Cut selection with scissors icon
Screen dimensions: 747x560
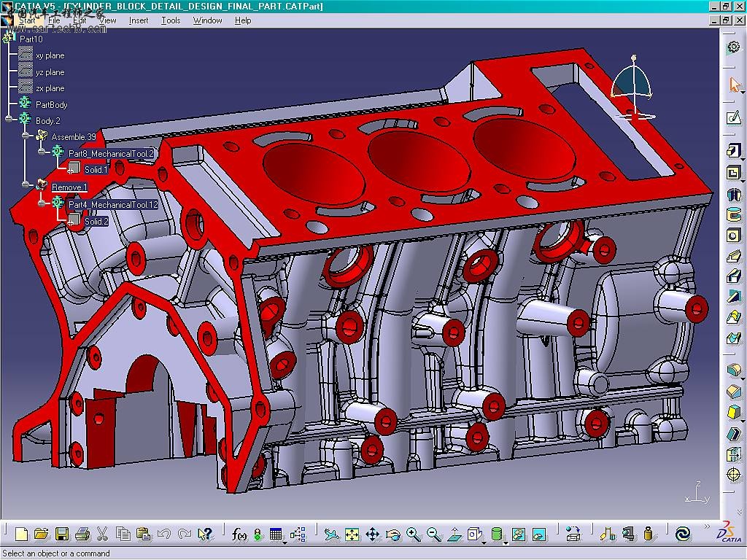[x=102, y=534]
